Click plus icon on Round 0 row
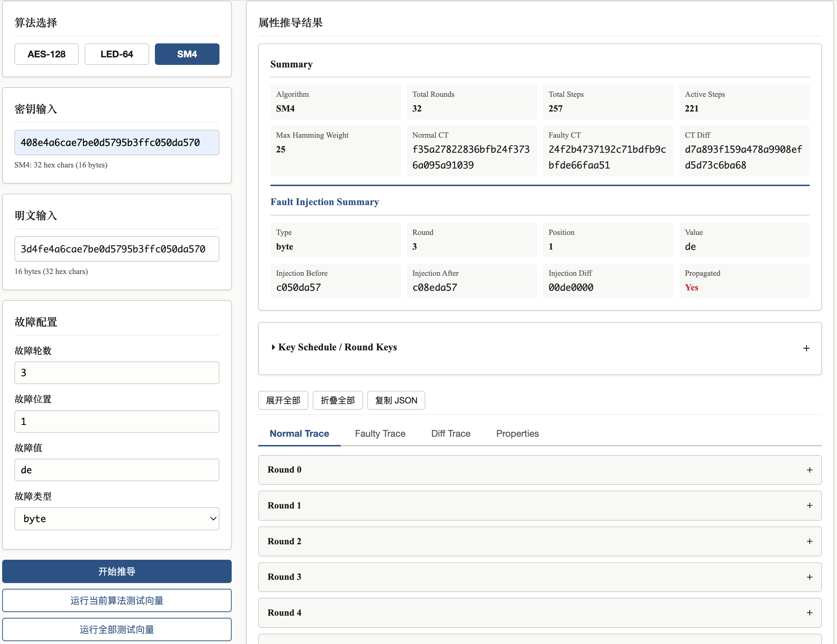 click(x=809, y=470)
